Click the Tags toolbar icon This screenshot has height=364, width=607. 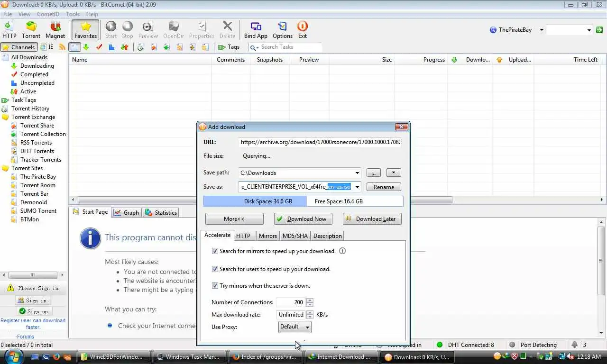229,47
